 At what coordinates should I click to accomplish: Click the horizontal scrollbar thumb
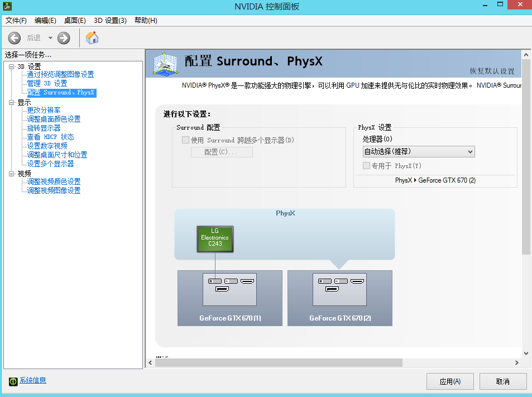click(x=279, y=363)
